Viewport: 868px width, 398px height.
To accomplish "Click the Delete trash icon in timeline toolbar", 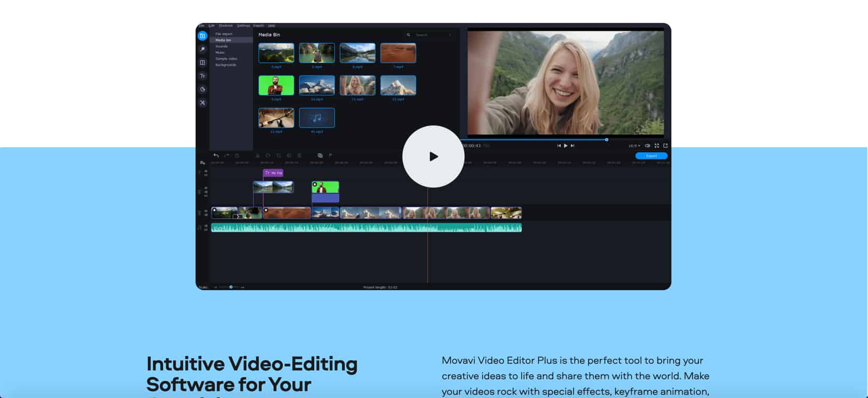I will 237,155.
